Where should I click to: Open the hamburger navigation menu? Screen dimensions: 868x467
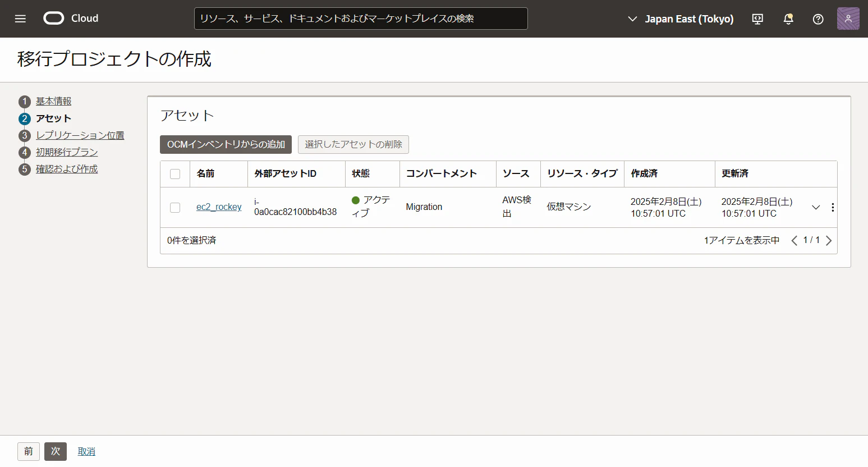(20, 19)
